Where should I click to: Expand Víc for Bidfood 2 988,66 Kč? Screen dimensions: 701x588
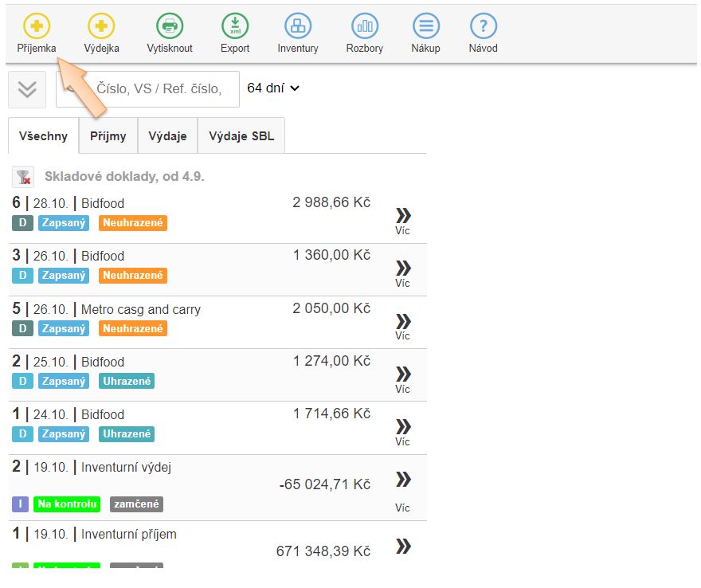403,221
